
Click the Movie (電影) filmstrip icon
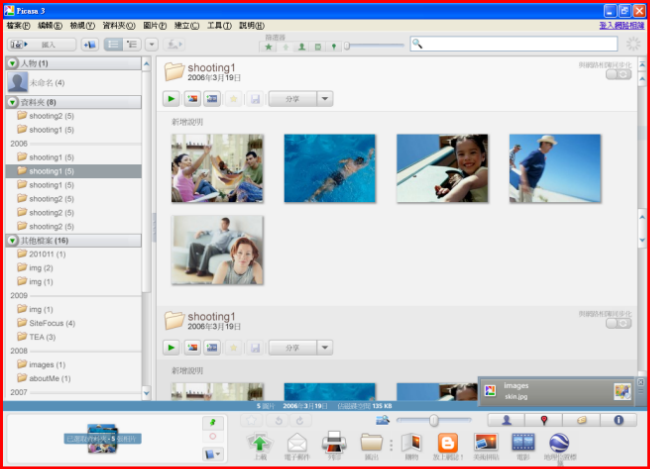[x=524, y=441]
